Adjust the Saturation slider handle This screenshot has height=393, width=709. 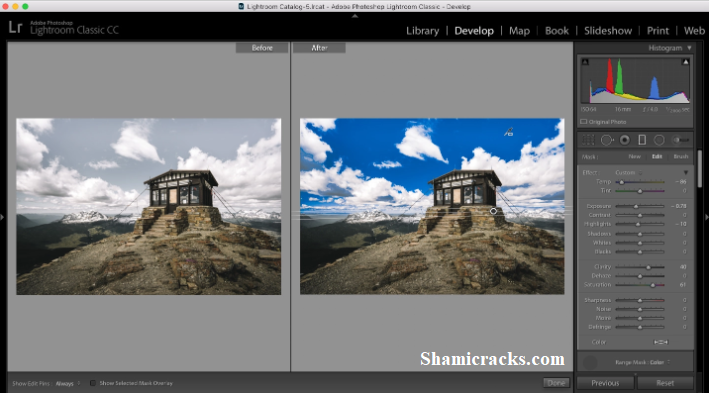[x=653, y=285]
